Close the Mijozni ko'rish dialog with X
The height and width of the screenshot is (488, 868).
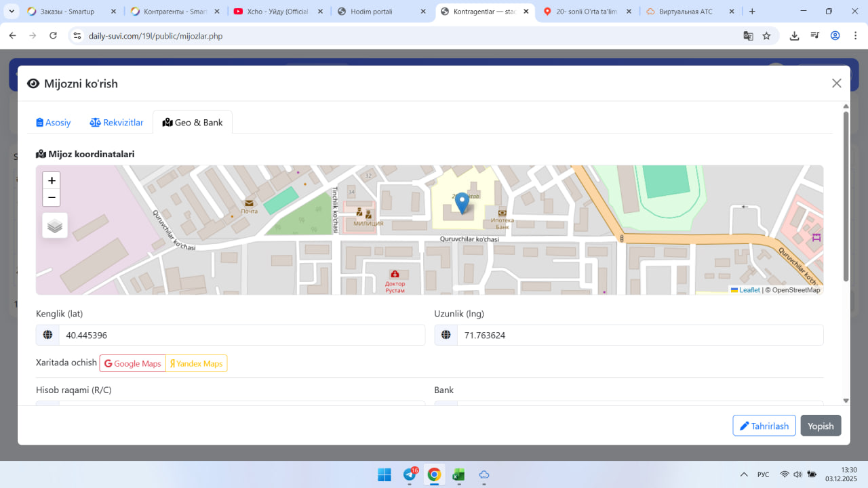[837, 83]
